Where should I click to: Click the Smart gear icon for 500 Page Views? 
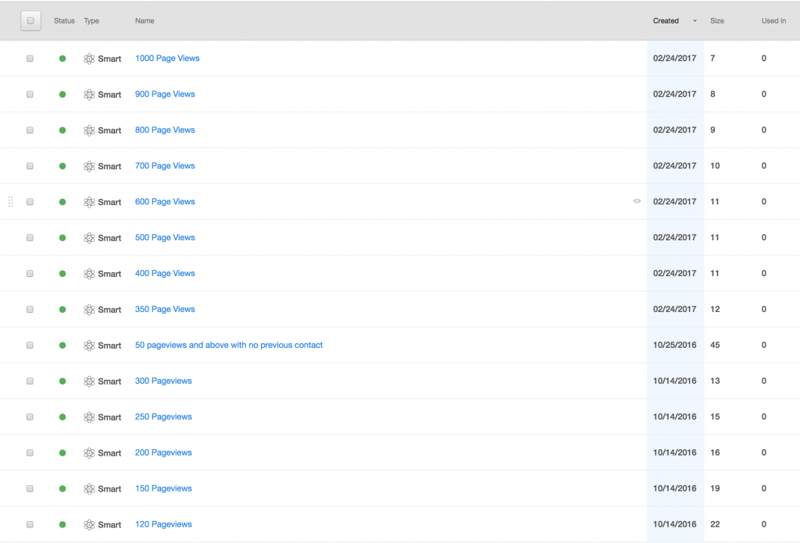pos(89,238)
